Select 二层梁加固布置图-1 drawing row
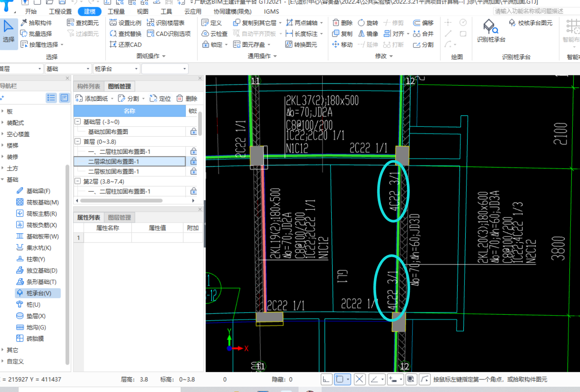 tap(130, 161)
